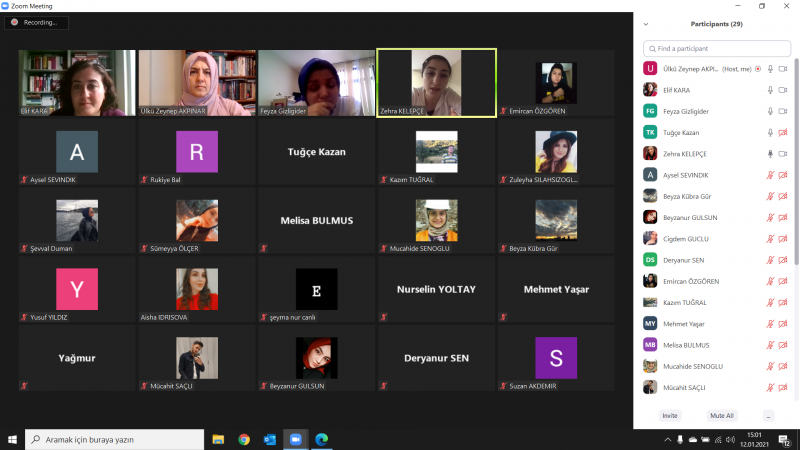Open File Explorer from the taskbar
The image size is (800, 450).
(x=218, y=439)
